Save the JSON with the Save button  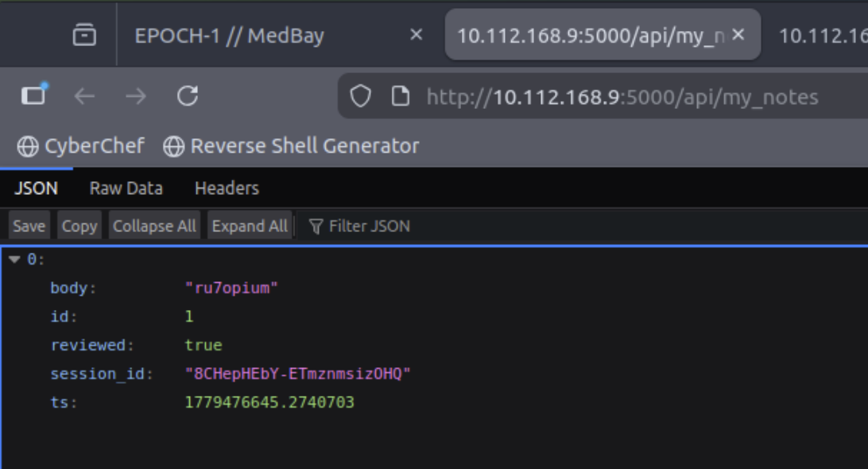(x=29, y=226)
